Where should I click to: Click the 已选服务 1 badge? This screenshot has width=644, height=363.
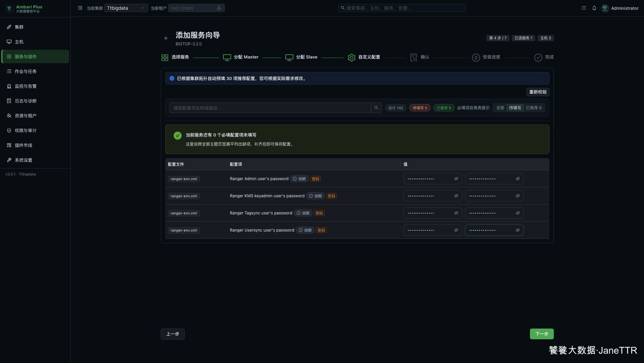click(x=523, y=38)
